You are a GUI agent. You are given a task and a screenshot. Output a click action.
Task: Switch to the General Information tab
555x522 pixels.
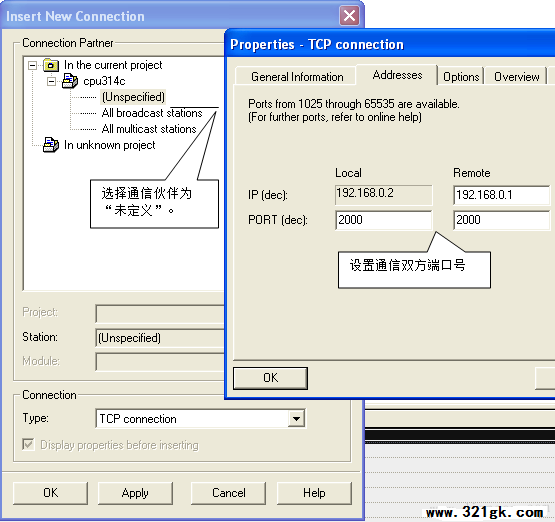point(297,77)
